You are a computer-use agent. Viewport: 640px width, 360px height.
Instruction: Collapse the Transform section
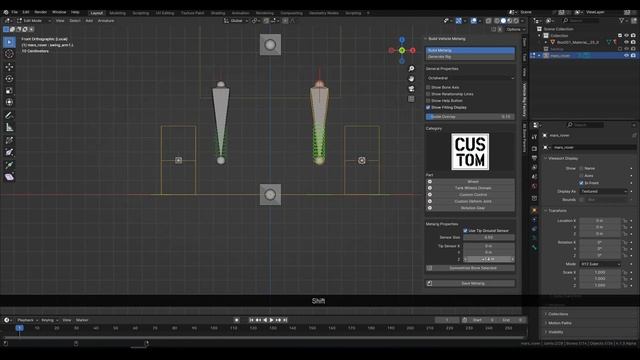[555, 211]
